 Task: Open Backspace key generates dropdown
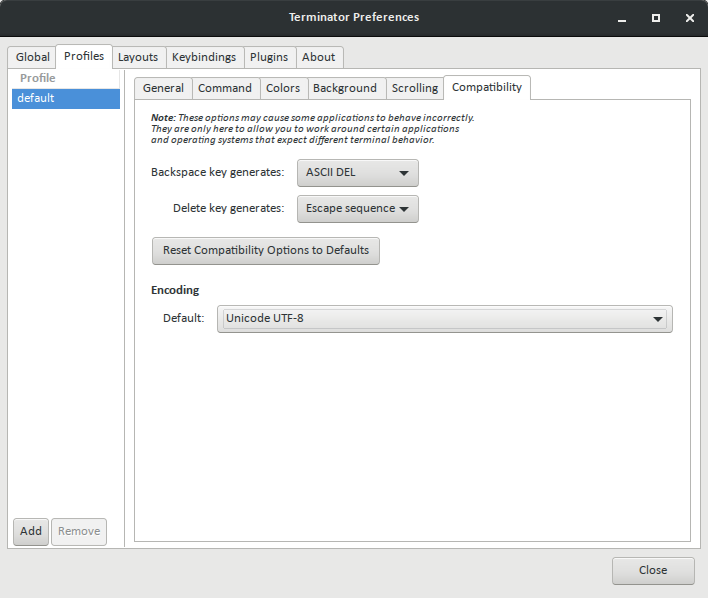click(358, 173)
